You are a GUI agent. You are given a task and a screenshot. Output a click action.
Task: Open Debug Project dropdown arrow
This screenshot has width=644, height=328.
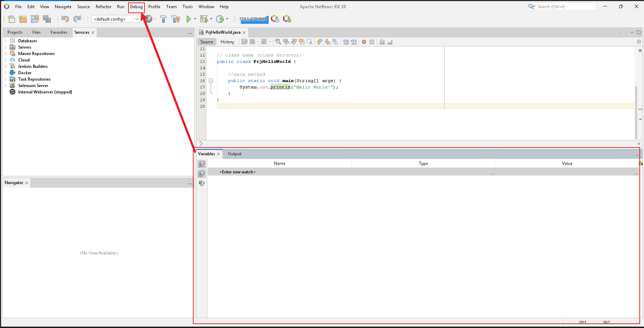211,19
